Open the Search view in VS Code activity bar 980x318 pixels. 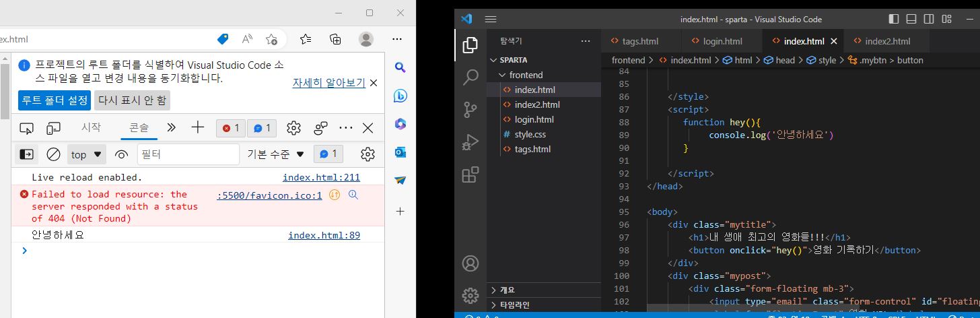click(470, 77)
